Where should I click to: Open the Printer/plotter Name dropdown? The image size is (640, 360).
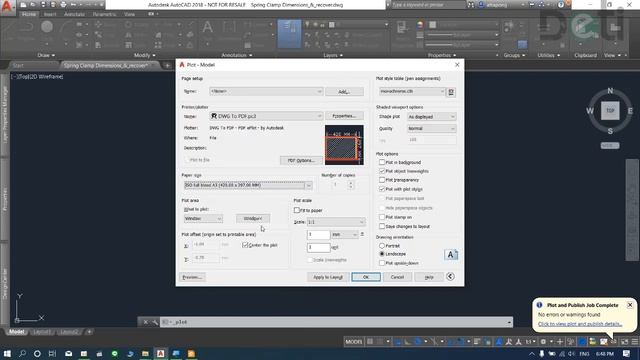(x=266, y=116)
